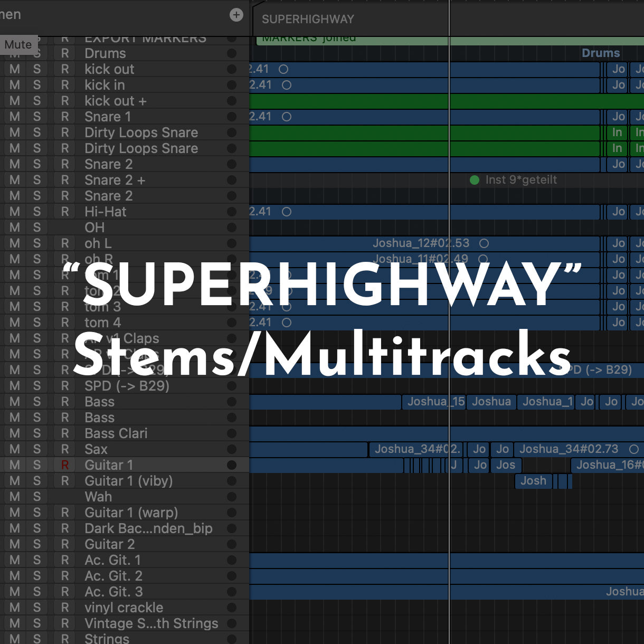This screenshot has height=644, width=644.
Task: Mute the Hi-Hat track
Action: pos(15,212)
